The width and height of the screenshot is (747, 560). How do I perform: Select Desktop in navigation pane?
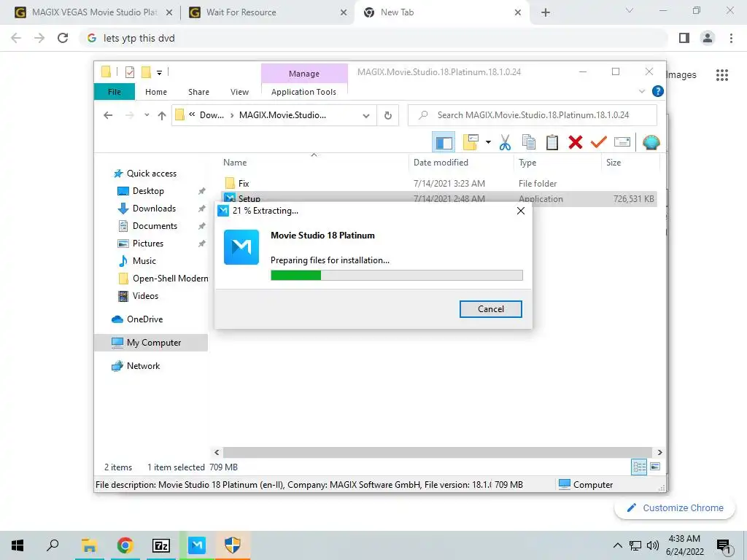tap(148, 191)
